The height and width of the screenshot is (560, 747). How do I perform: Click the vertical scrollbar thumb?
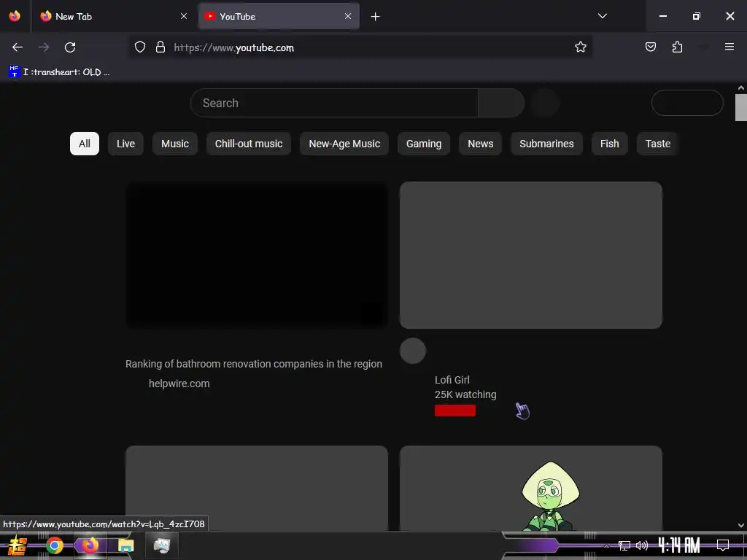pos(741,108)
